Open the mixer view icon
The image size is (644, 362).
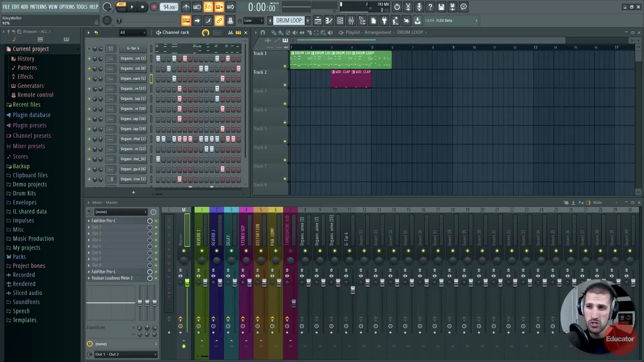[351, 21]
